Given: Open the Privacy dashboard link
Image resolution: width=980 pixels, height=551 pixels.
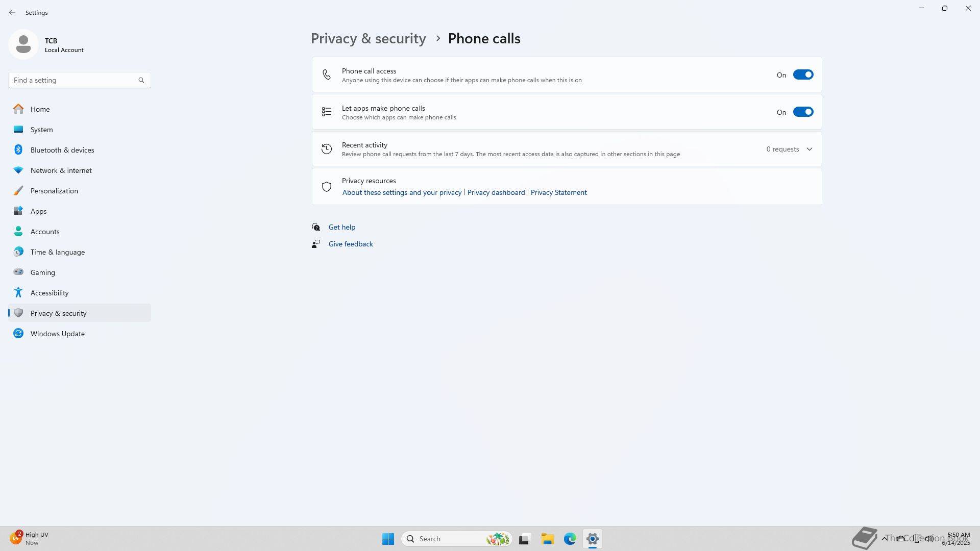Looking at the screenshot, I should point(496,192).
